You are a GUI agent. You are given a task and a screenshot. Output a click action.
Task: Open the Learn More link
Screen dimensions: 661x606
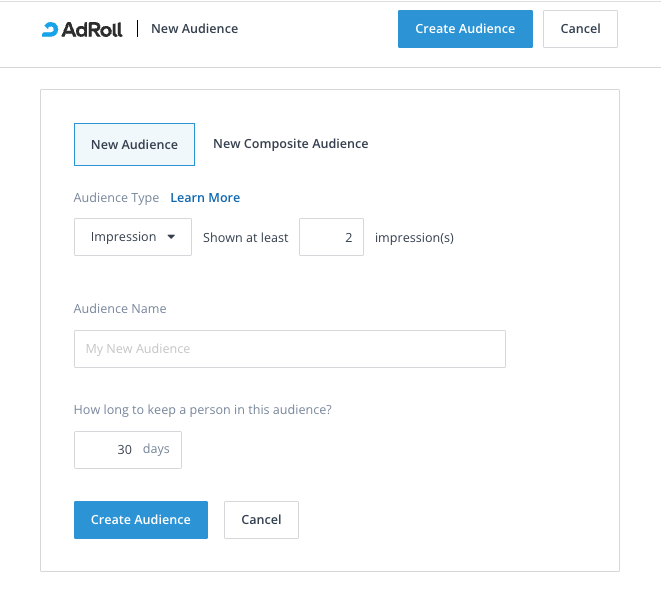(x=205, y=198)
